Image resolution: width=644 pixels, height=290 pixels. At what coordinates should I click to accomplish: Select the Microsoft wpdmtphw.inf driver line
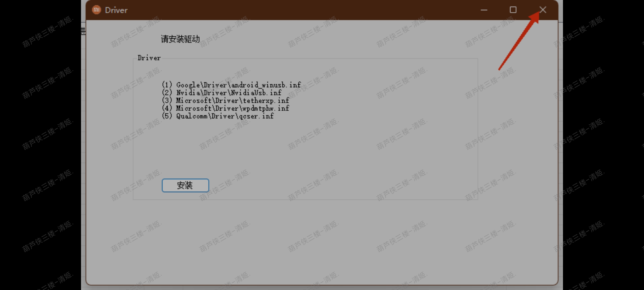pos(225,108)
